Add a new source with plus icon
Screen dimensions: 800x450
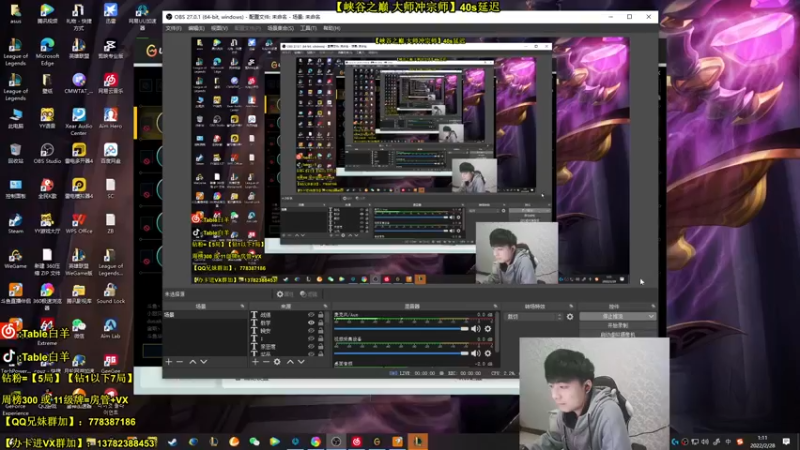click(255, 362)
